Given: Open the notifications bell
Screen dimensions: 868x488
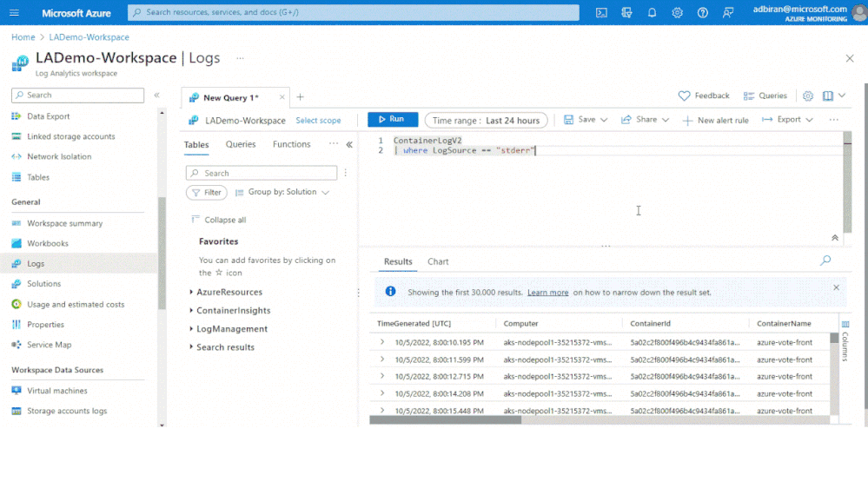Looking at the screenshot, I should [653, 13].
